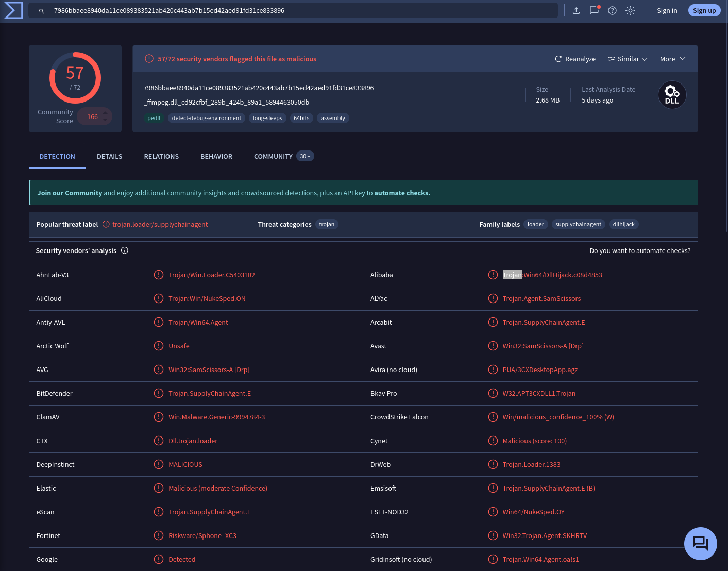The height and width of the screenshot is (571, 728).
Task: Switch to the DETECTION tab
Action: pos(57,156)
